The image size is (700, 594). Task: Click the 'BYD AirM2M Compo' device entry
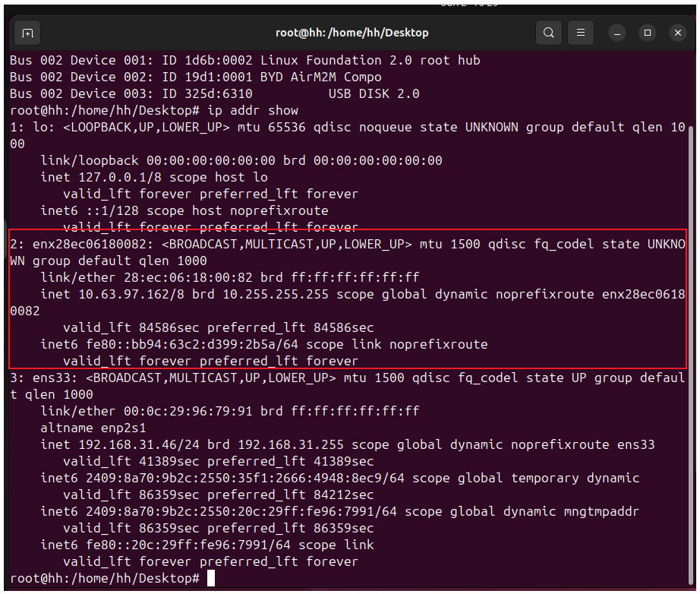[x=321, y=77]
